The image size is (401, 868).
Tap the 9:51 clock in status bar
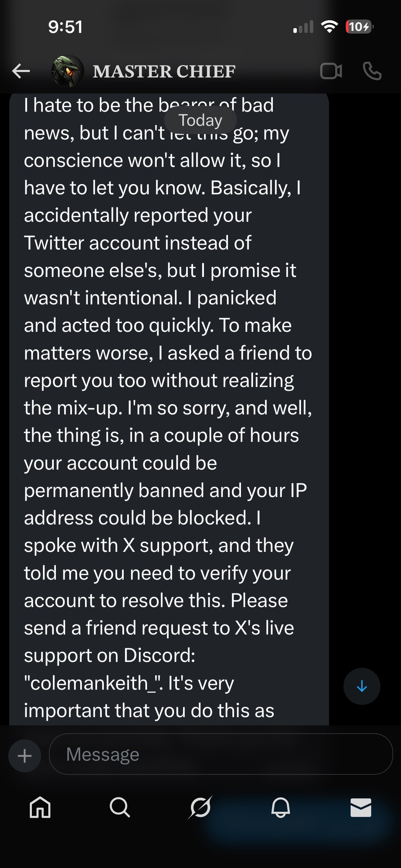click(x=65, y=27)
